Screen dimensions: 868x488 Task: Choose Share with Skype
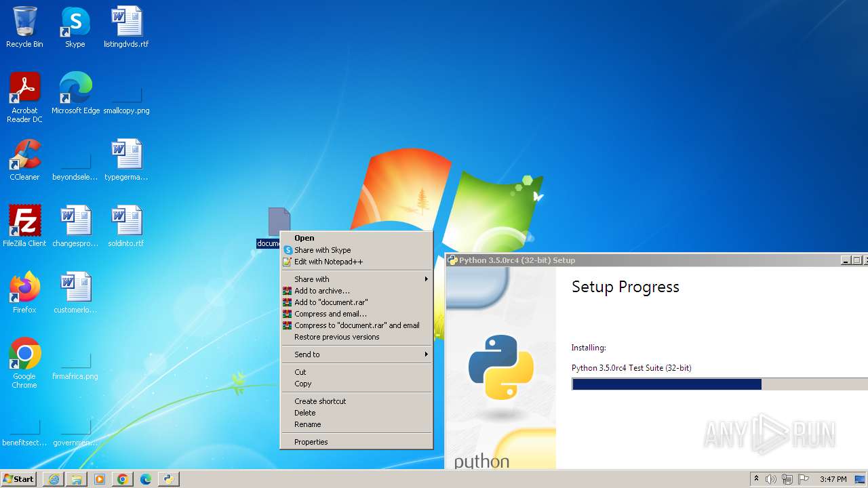(357, 250)
